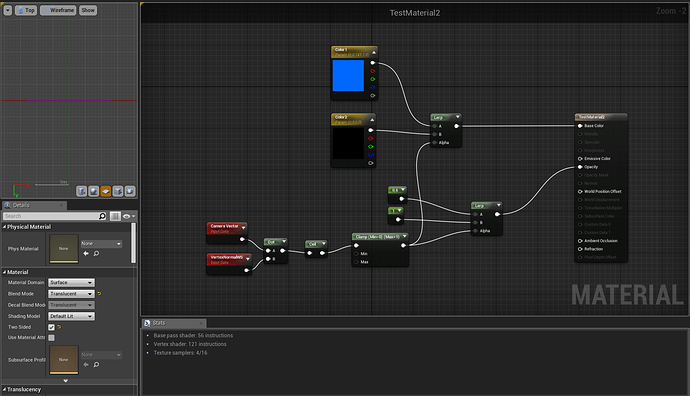
Task: Click Emissive Color input pin
Action: point(580,158)
